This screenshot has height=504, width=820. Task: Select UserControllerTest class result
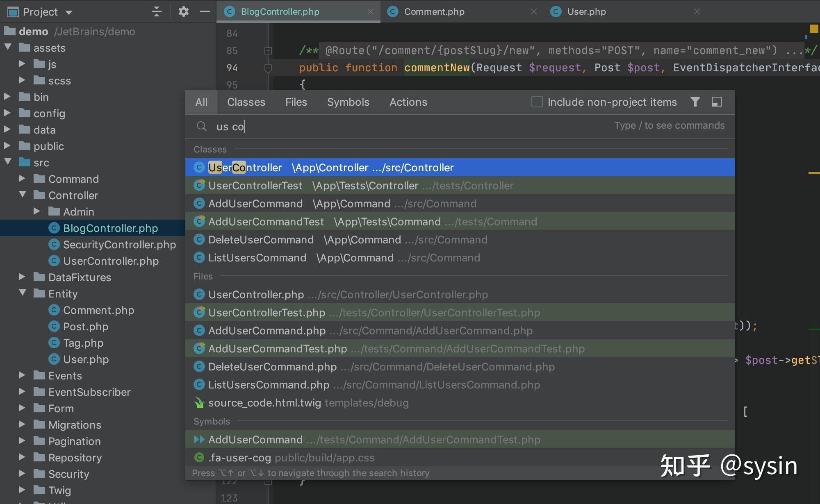460,186
